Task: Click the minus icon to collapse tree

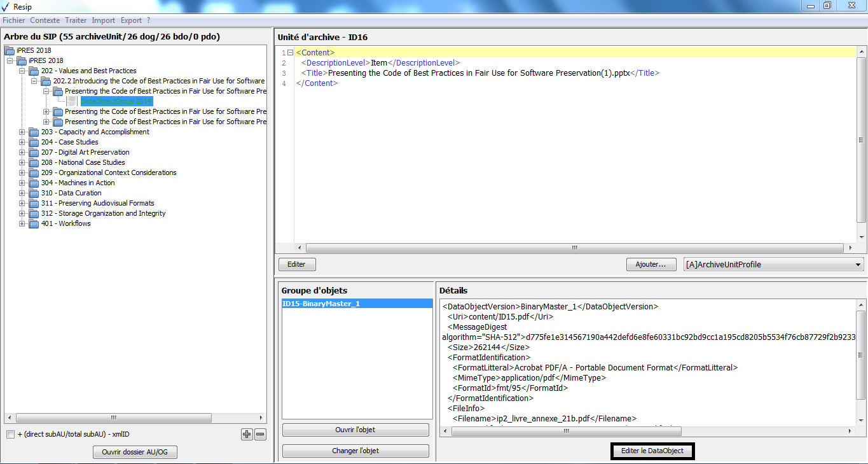Action: [x=260, y=435]
